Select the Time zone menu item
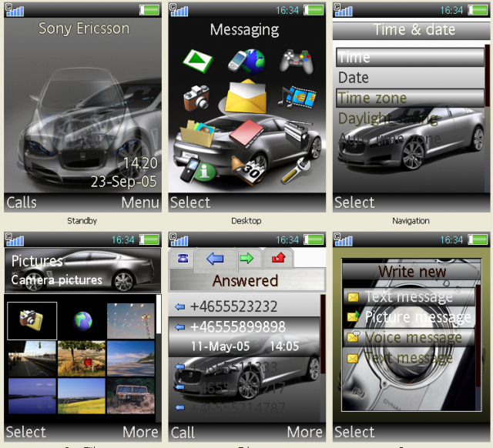This screenshot has height=448, width=493. point(410,98)
